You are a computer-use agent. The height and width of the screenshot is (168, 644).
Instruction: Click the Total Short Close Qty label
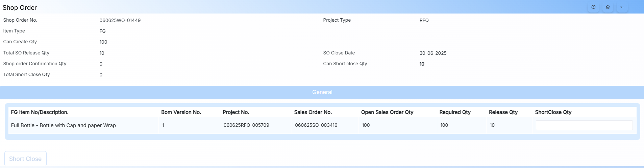(26, 74)
